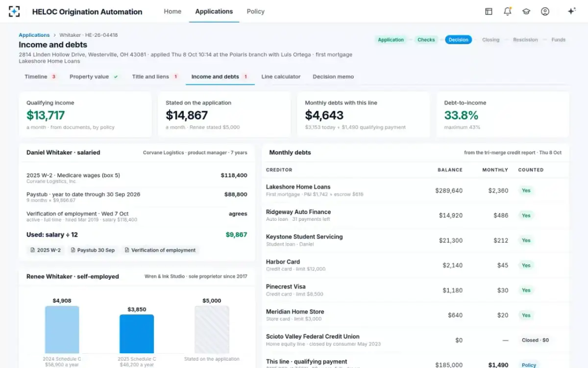The height and width of the screenshot is (368, 588).
Task: Click the Debt-to-income 33.8% card
Action: [x=503, y=115]
